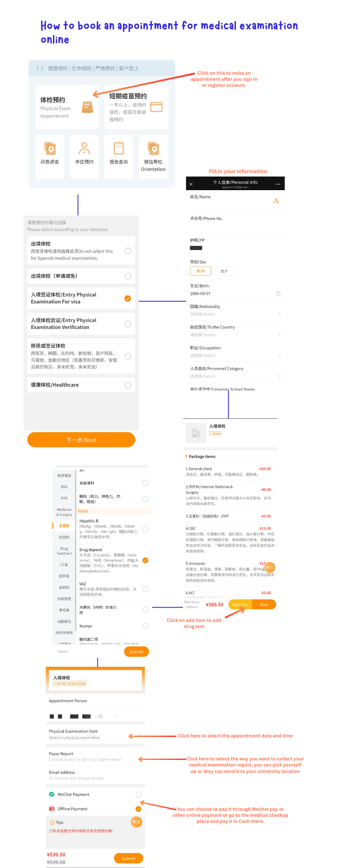Screen dimensions: 347x868
Task: Click the 3.五官科 /ENT package row
Action: coord(230,516)
